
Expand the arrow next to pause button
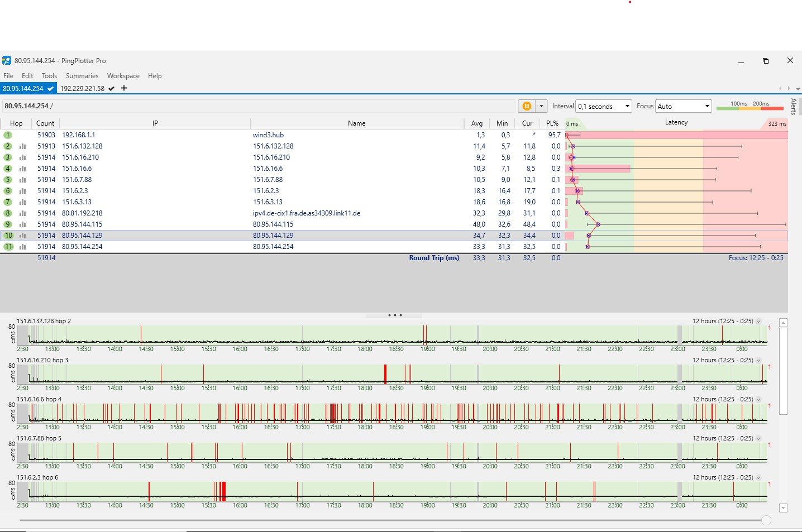click(x=541, y=106)
